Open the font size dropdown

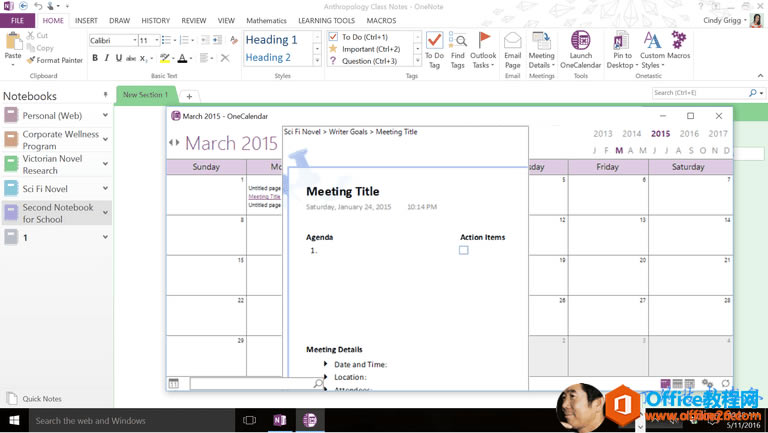point(157,40)
